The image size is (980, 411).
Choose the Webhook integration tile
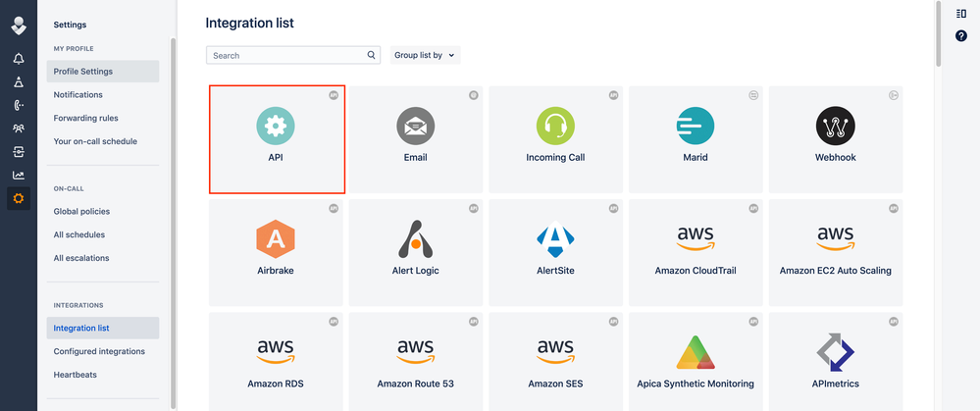point(836,139)
